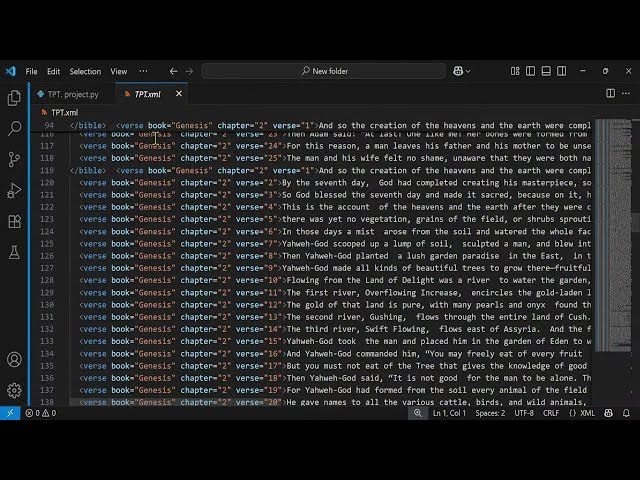This screenshot has width=640, height=480.
Task: Click line number 132 in gutter
Action: 47,329
